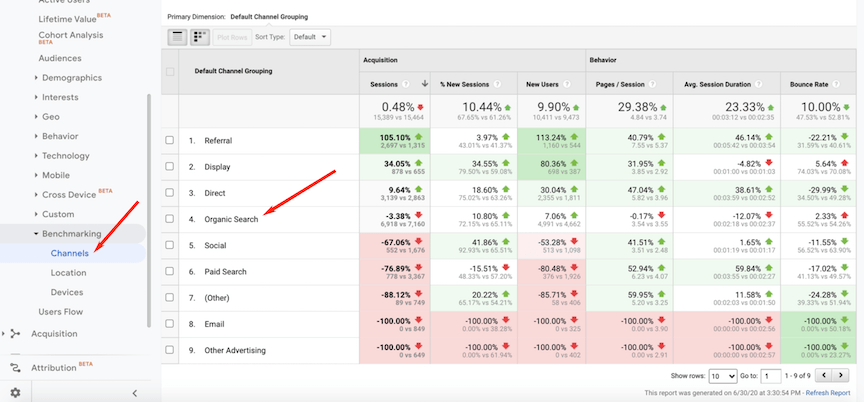Click the Sessions column help icon

pyautogui.click(x=406, y=84)
